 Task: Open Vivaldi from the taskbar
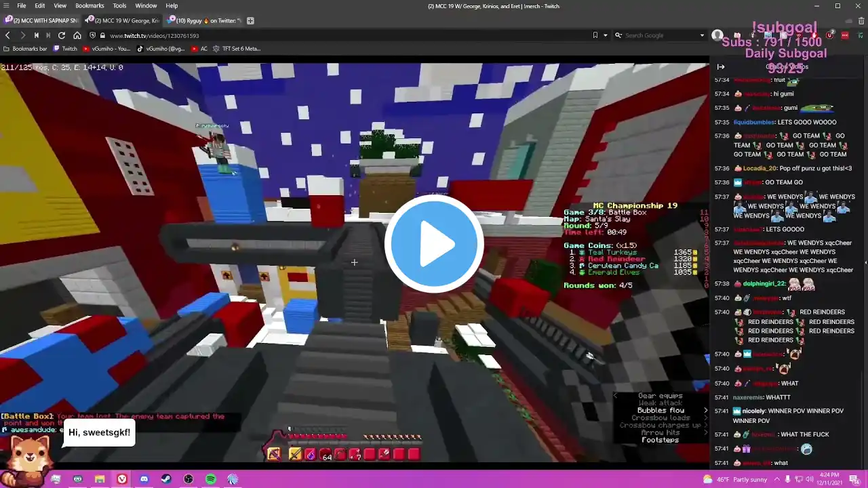click(122, 479)
